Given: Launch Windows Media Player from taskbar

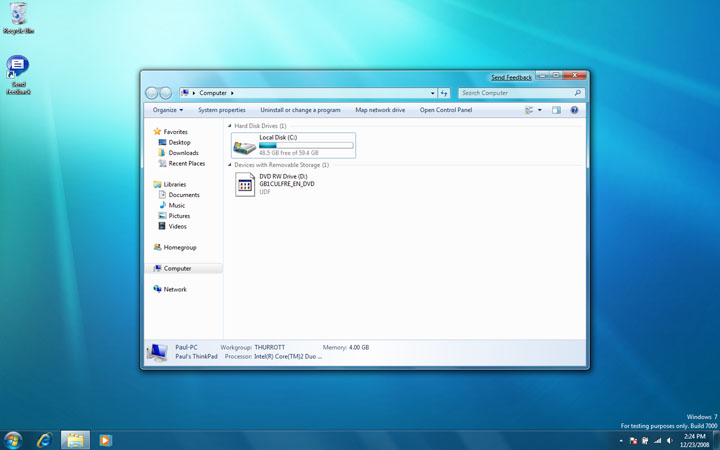Looking at the screenshot, I should (x=105, y=440).
